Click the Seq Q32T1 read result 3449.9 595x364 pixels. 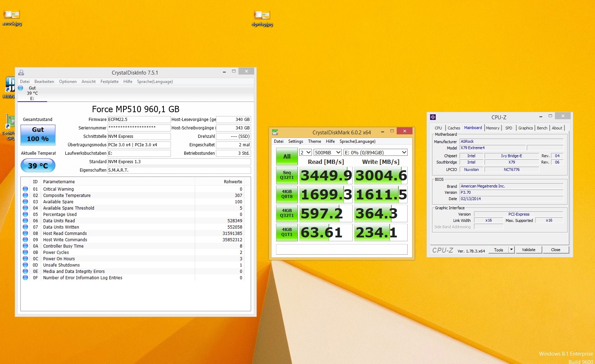click(x=326, y=175)
